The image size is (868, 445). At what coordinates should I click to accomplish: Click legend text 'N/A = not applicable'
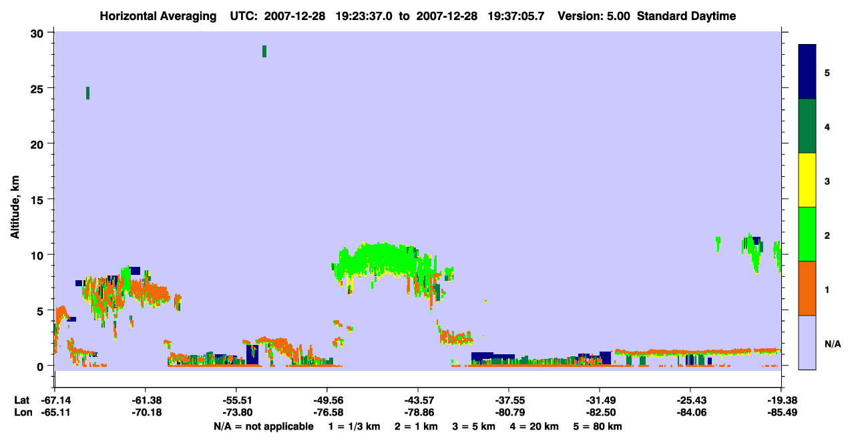[x=264, y=426]
